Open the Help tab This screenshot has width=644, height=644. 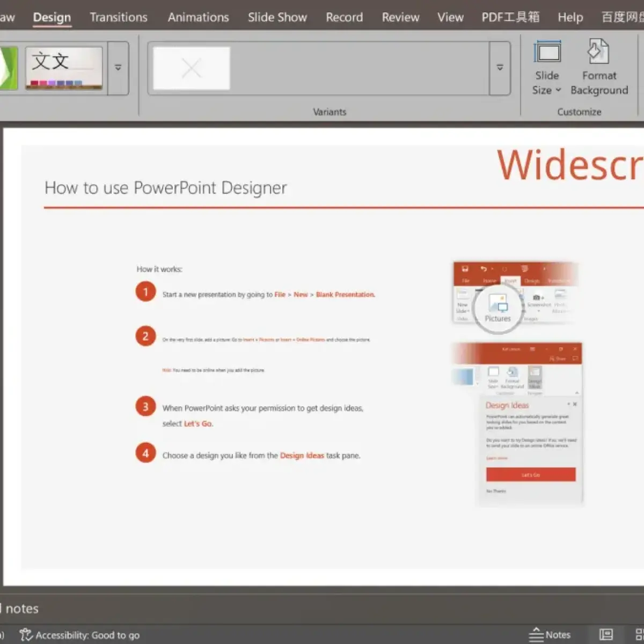pyautogui.click(x=570, y=17)
